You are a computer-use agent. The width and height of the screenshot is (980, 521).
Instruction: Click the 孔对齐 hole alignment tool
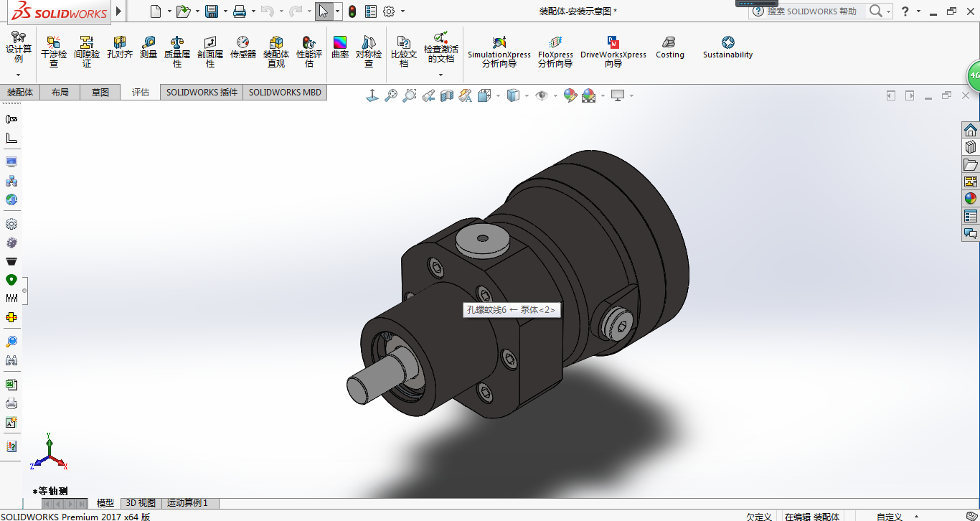(120, 48)
